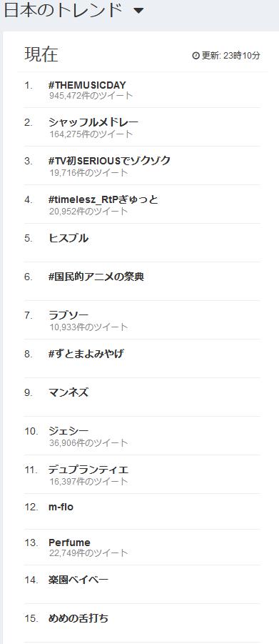
Task: Open the ジェシー trend
Action: point(68,431)
